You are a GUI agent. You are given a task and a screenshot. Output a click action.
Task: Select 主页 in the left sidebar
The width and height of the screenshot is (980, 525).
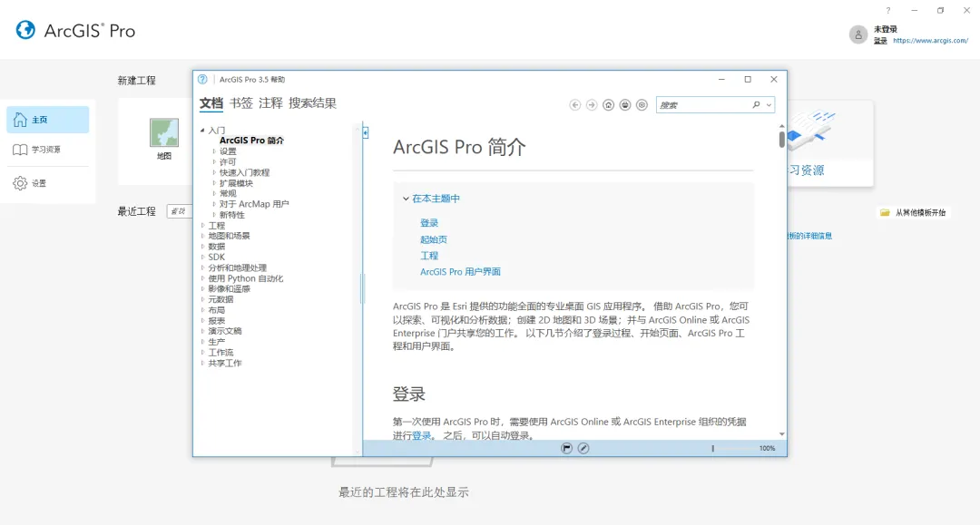pyautogui.click(x=47, y=119)
